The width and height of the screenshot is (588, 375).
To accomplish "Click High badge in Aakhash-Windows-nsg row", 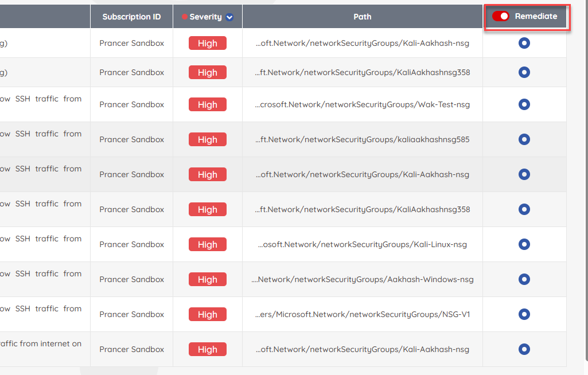I will pyautogui.click(x=207, y=279).
